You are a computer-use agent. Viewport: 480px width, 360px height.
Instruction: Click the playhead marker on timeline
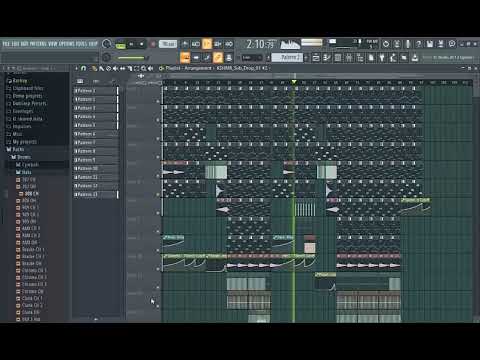(x=294, y=82)
